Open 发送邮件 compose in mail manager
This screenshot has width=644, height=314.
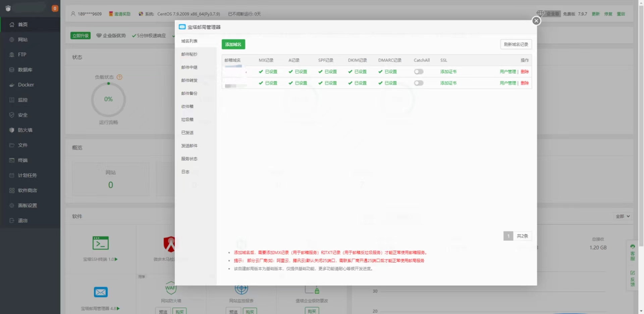[190, 146]
